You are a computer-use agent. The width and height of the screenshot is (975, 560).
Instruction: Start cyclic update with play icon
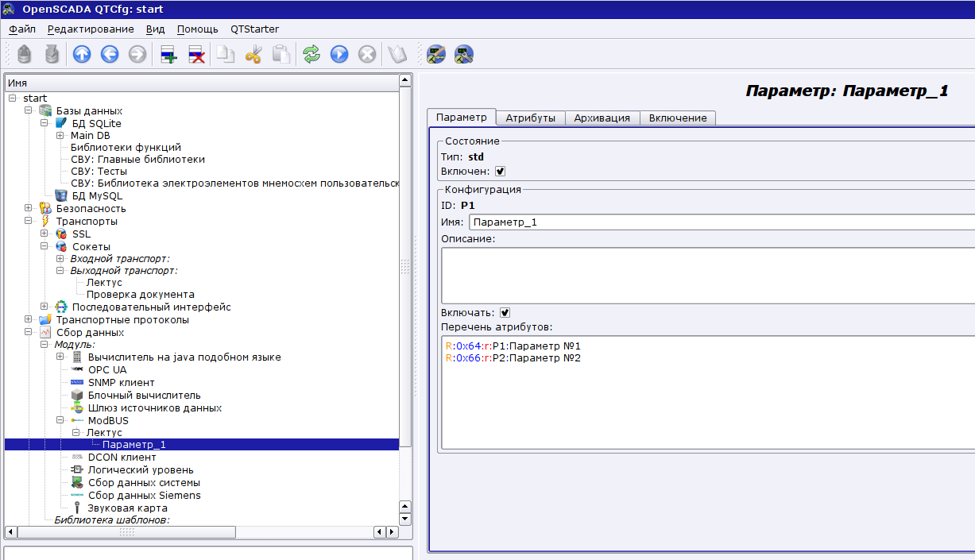click(339, 54)
